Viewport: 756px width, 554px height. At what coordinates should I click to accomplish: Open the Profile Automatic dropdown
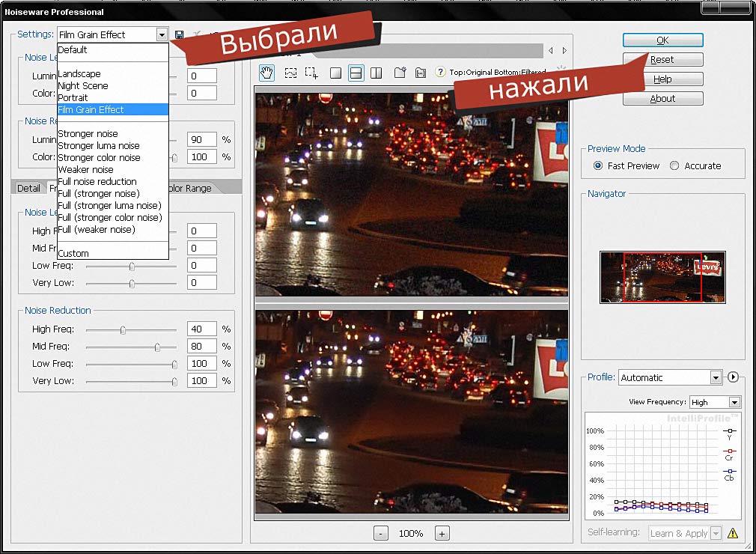pyautogui.click(x=716, y=377)
